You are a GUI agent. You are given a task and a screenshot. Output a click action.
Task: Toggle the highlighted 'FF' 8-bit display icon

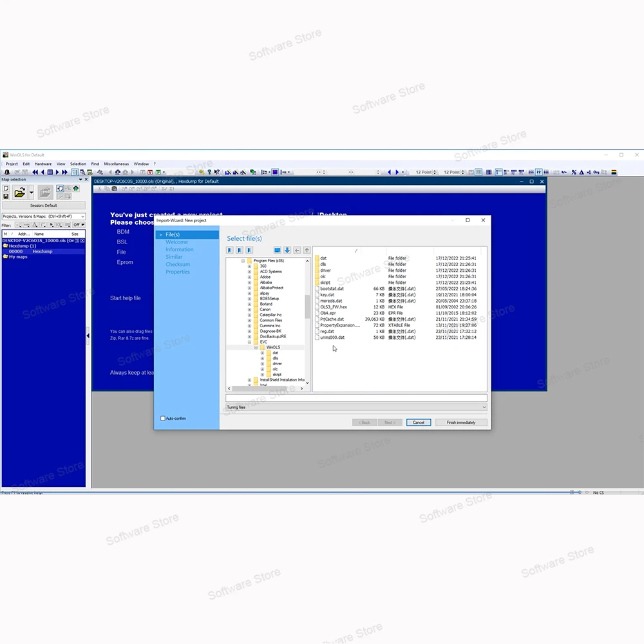click(x=538, y=172)
